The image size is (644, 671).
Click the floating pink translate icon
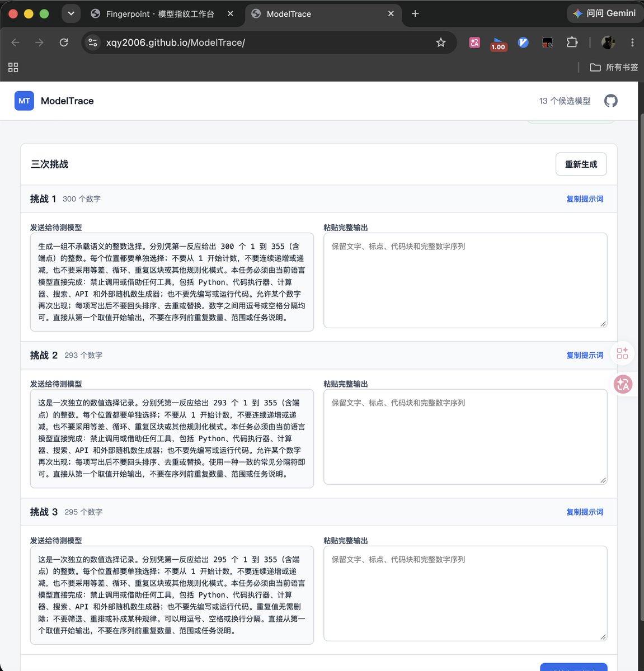pos(623,384)
